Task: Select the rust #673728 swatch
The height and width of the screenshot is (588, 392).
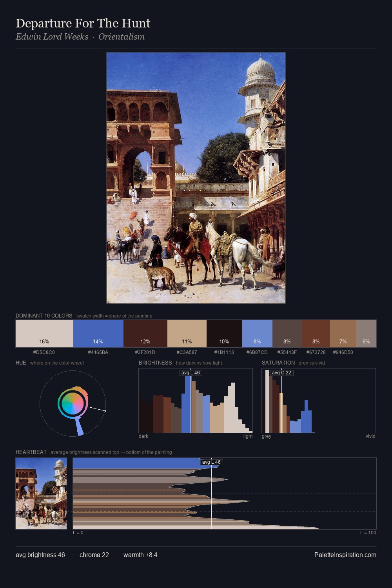Action: pos(316,334)
